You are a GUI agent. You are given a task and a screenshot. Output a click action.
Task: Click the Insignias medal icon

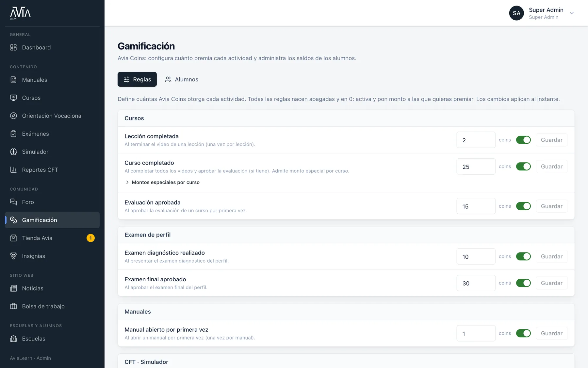pyautogui.click(x=13, y=256)
